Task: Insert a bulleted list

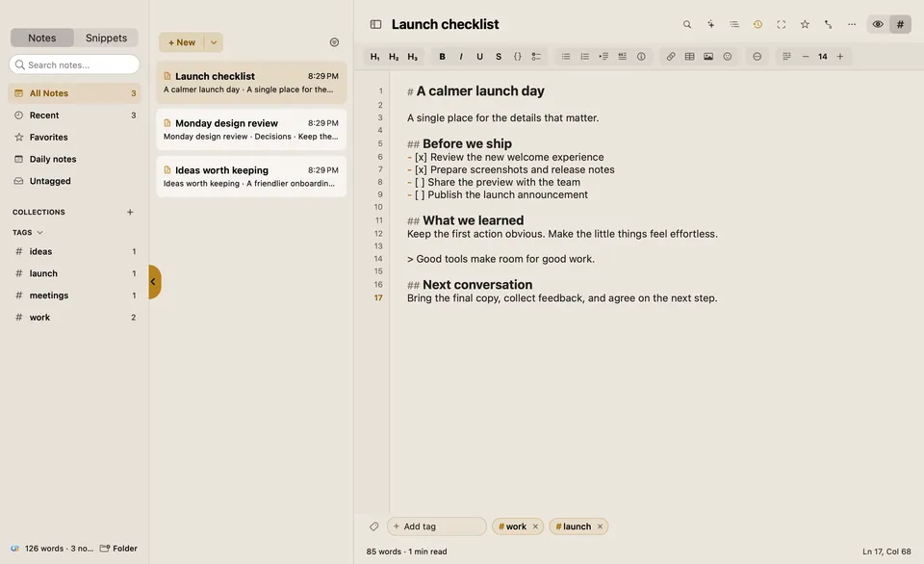Action: point(566,57)
